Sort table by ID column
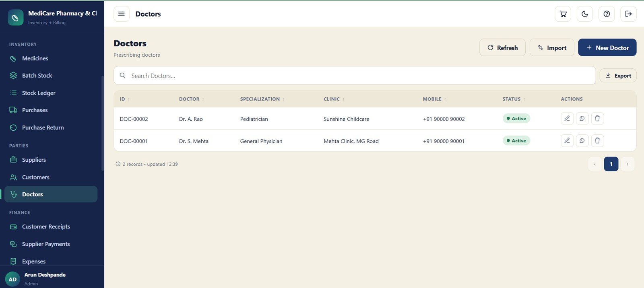This screenshot has width=644, height=288. [124, 99]
